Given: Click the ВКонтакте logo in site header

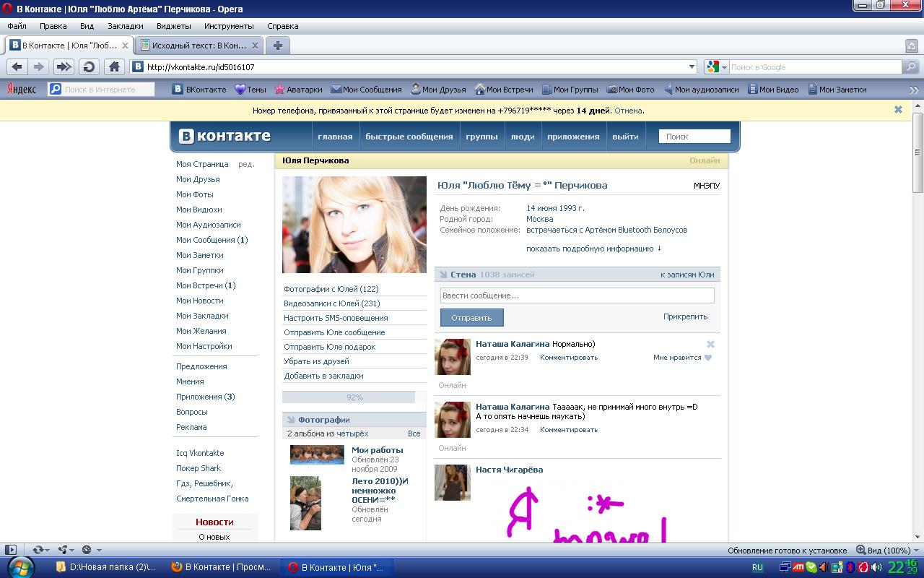Looking at the screenshot, I should [x=225, y=136].
